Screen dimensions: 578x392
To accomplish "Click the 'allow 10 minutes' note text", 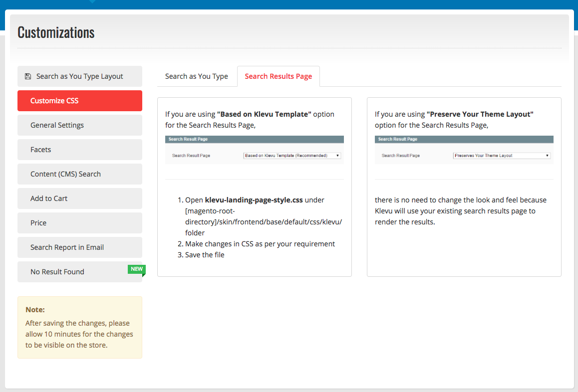I will 79,334.
